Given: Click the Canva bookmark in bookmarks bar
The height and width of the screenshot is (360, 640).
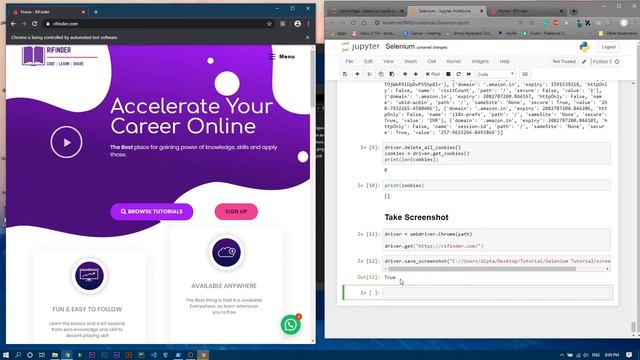Looking at the screenshot, I should click(422, 33).
